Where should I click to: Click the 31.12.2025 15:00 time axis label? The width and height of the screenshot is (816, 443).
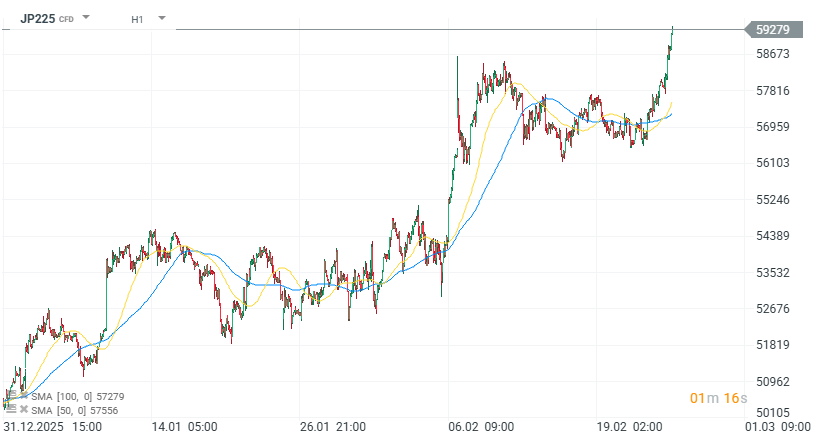(x=52, y=427)
